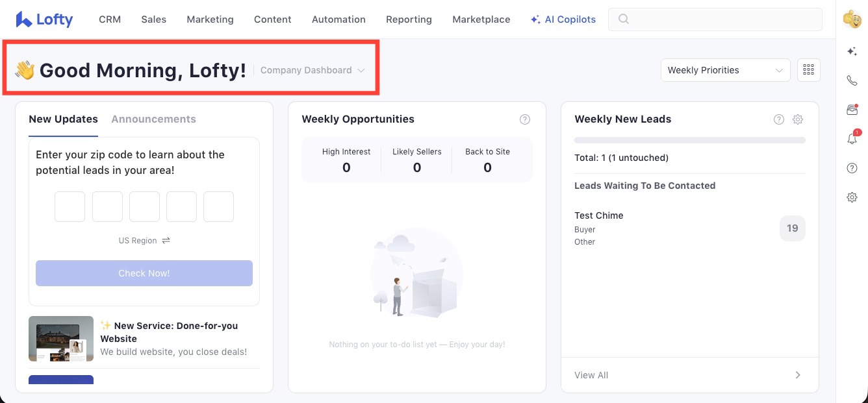The height and width of the screenshot is (403, 868).
Task: Click the View All arrow chevron
Action: (x=798, y=375)
